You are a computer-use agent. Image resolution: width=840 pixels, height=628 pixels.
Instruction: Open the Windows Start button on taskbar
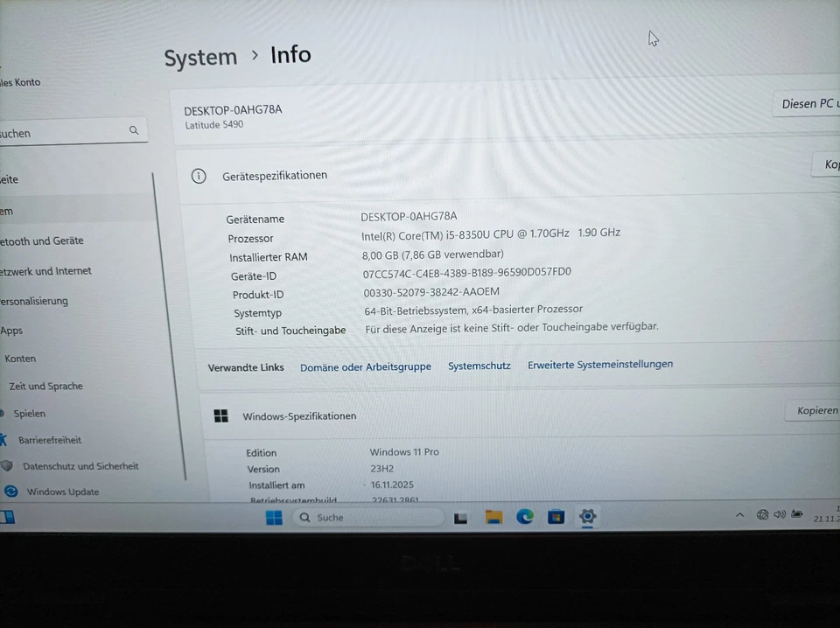point(274,517)
